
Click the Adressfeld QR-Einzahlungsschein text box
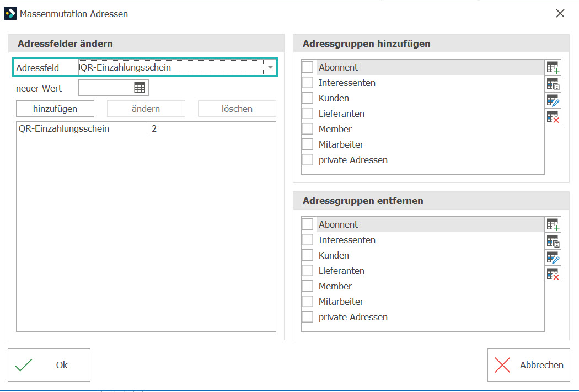point(171,68)
